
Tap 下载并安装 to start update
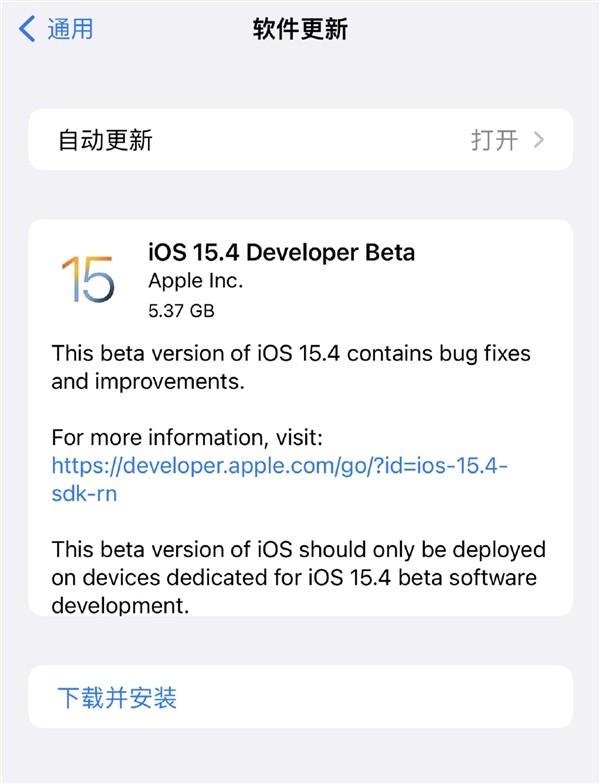coord(117,697)
